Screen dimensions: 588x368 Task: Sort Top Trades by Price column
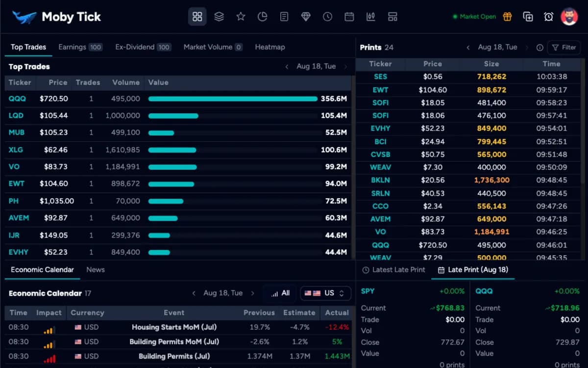[58, 82]
